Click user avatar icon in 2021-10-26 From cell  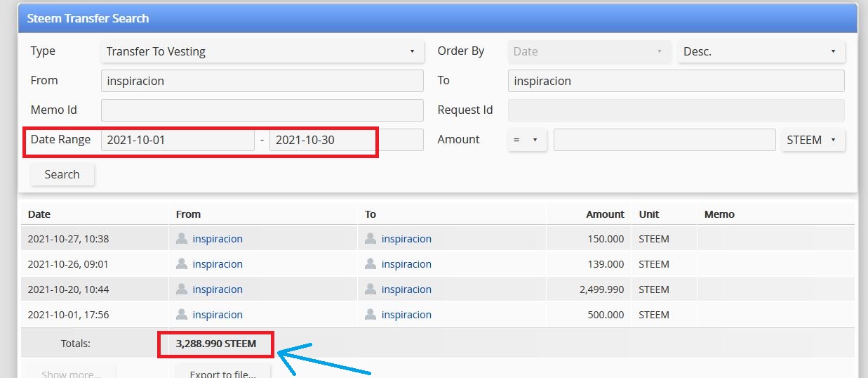(x=182, y=263)
